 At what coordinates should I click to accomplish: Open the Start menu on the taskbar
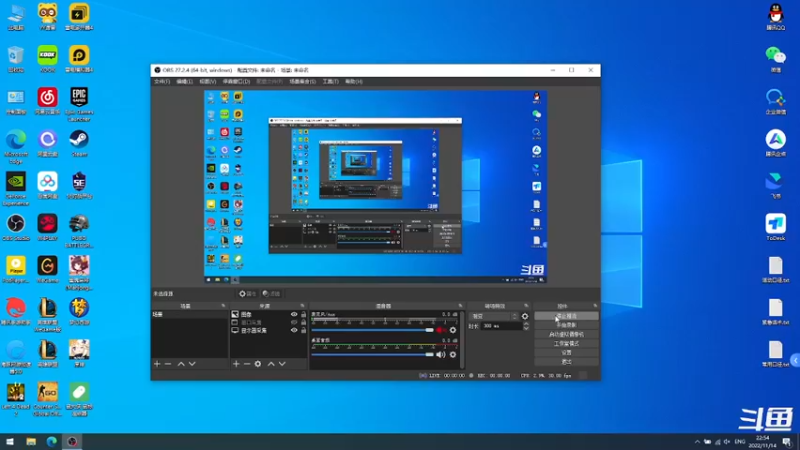click(x=10, y=441)
